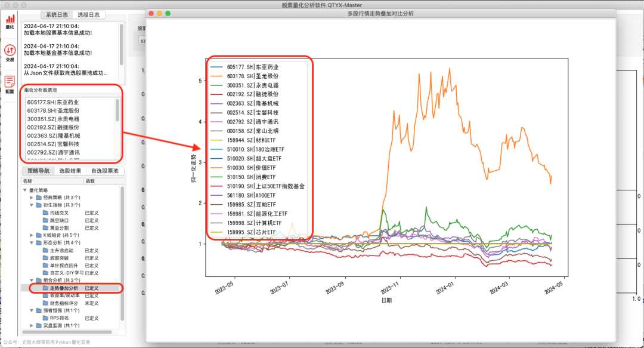Click folder icon of RPS排名

click(x=45, y=318)
